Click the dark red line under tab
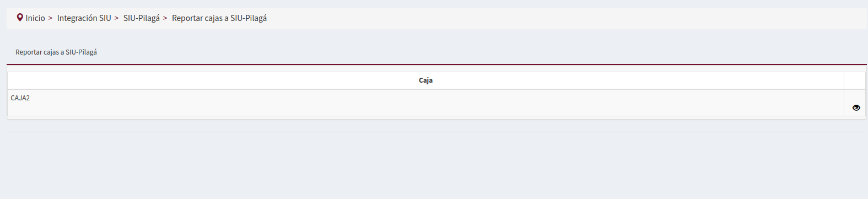Screen dimensions: 868x199 point(436,64)
